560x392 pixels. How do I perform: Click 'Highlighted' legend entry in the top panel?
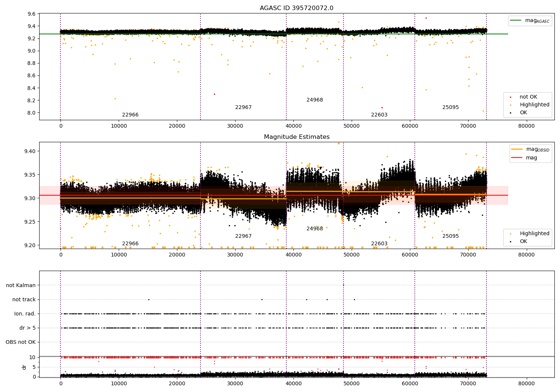(534, 105)
